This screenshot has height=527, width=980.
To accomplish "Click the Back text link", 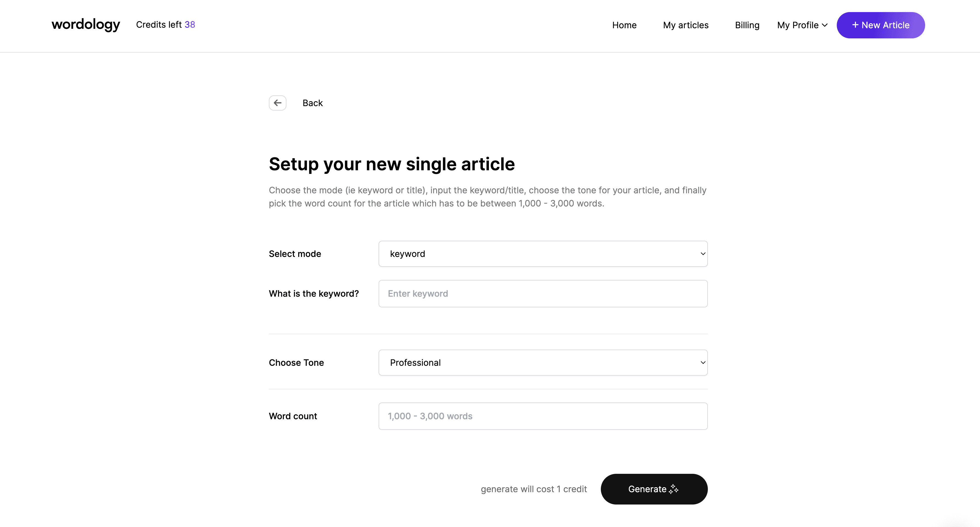I will pos(312,103).
